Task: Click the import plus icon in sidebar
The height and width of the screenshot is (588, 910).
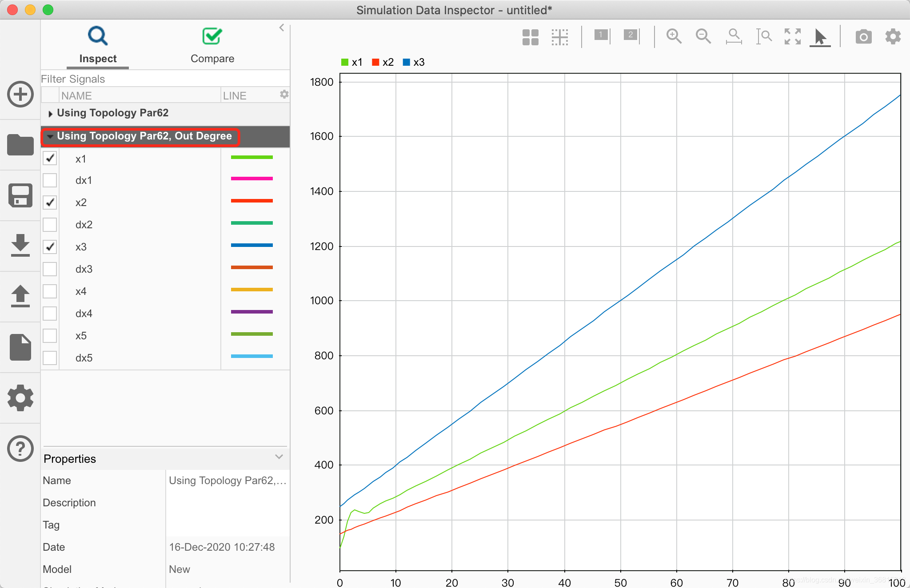Action: tap(20, 94)
